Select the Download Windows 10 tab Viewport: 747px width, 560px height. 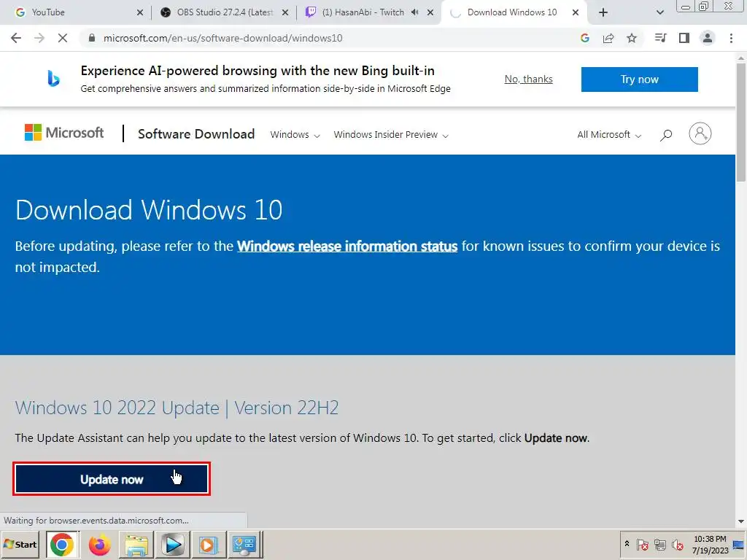tap(514, 12)
